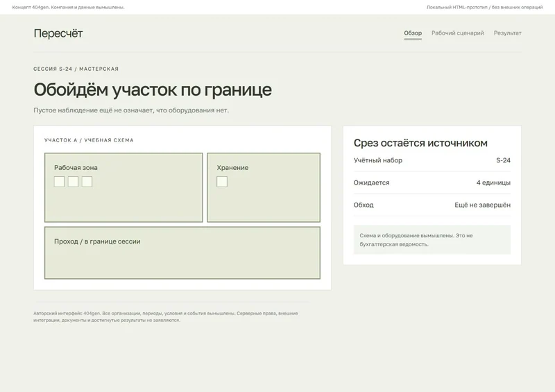Click the Ожидается label

click(x=371, y=182)
